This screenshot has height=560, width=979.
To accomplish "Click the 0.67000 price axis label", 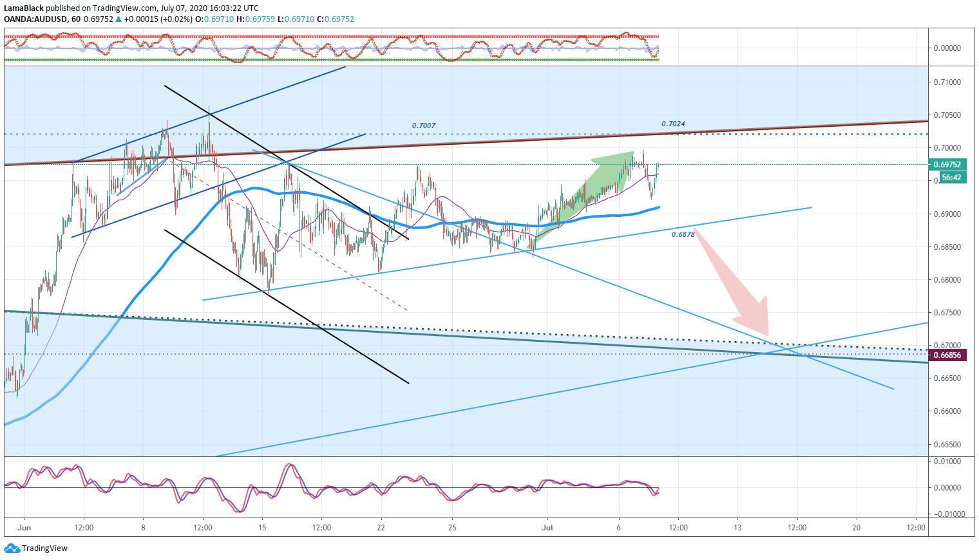I will pyautogui.click(x=947, y=346).
